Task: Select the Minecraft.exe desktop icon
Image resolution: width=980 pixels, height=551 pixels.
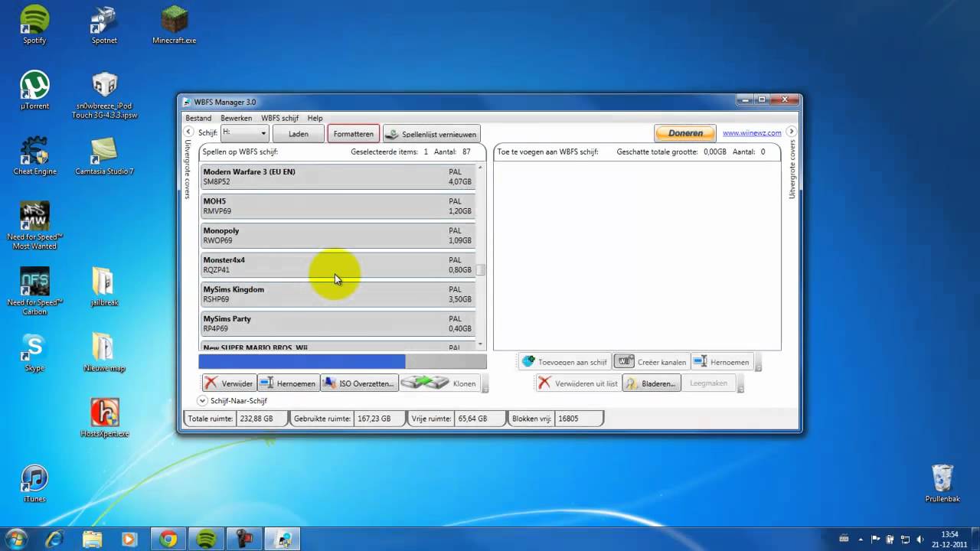Action: [175, 25]
